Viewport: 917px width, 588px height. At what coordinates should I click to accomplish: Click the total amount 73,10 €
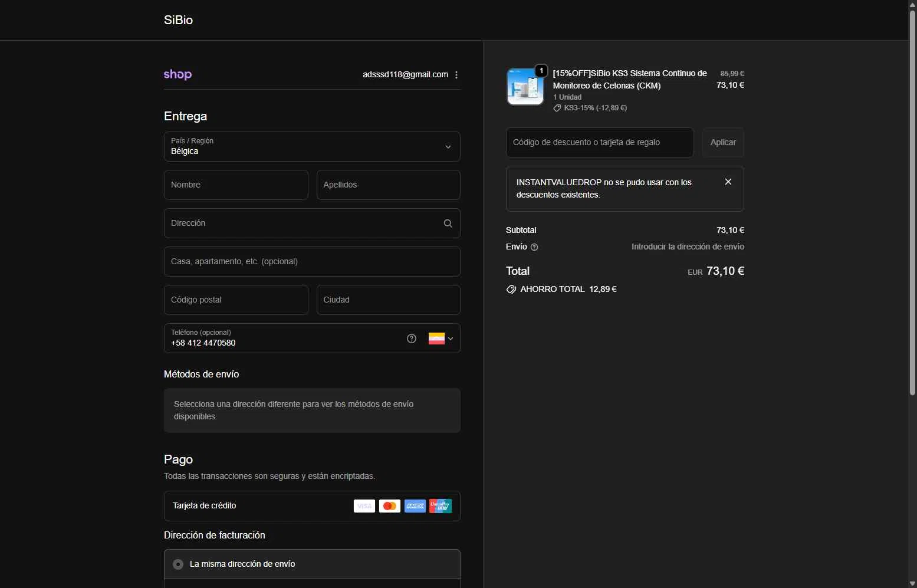pyautogui.click(x=725, y=271)
